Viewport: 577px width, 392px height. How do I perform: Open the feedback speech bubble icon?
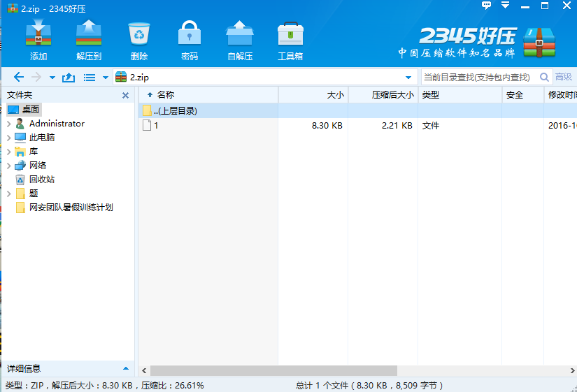tap(487, 6)
